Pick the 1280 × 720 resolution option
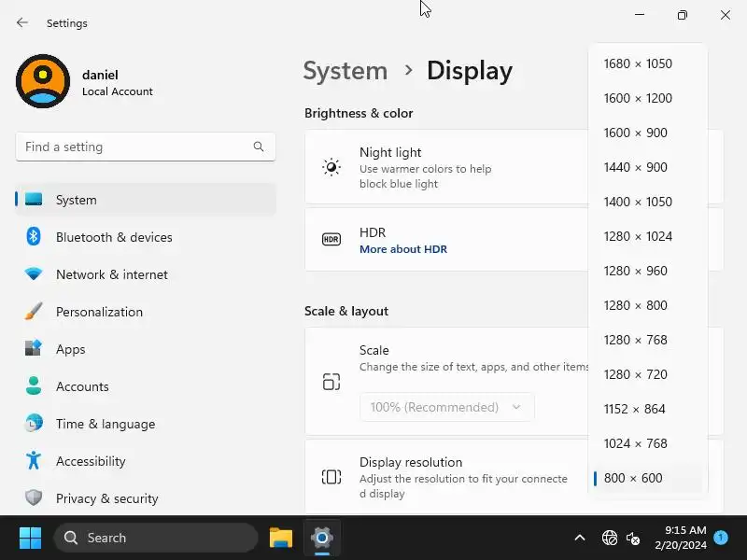Viewport: 747px width, 560px height. [636, 374]
